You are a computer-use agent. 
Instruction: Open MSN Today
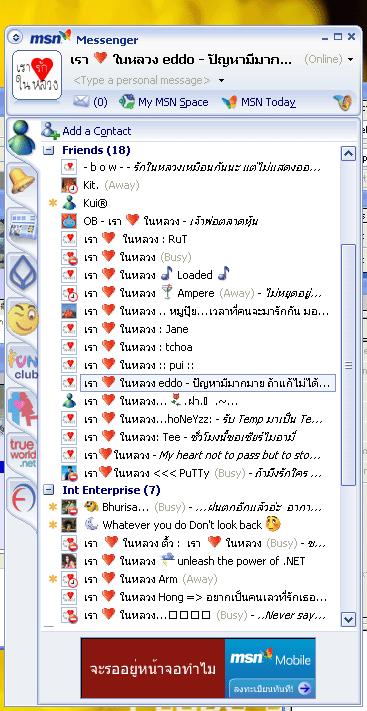[x=259, y=102]
